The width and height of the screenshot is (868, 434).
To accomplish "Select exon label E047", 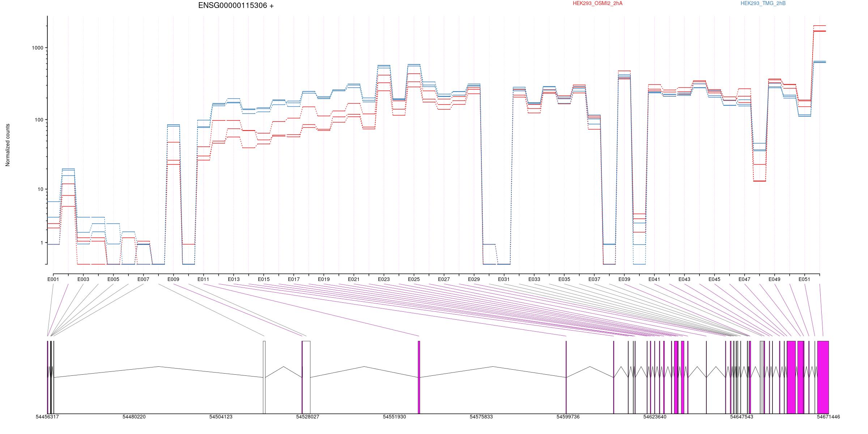I will pyautogui.click(x=744, y=279).
